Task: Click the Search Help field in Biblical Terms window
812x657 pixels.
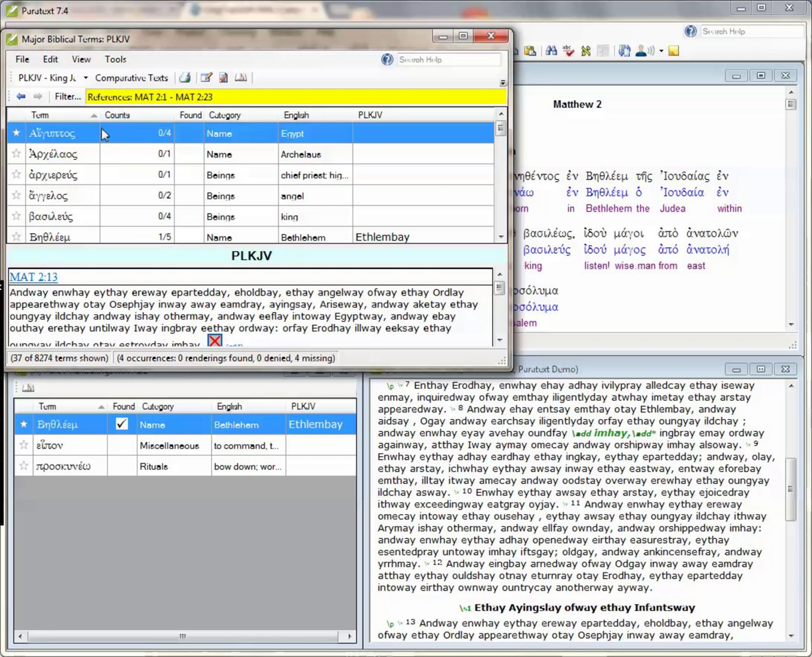Action: point(448,60)
